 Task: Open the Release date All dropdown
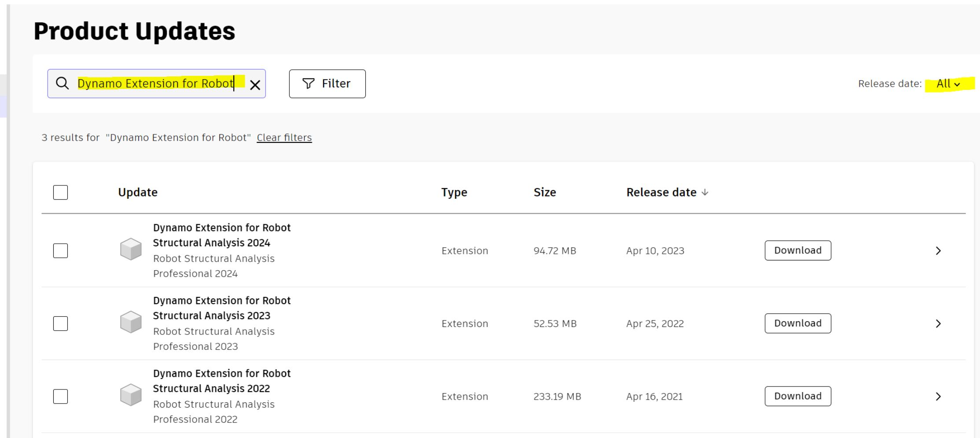tap(948, 84)
